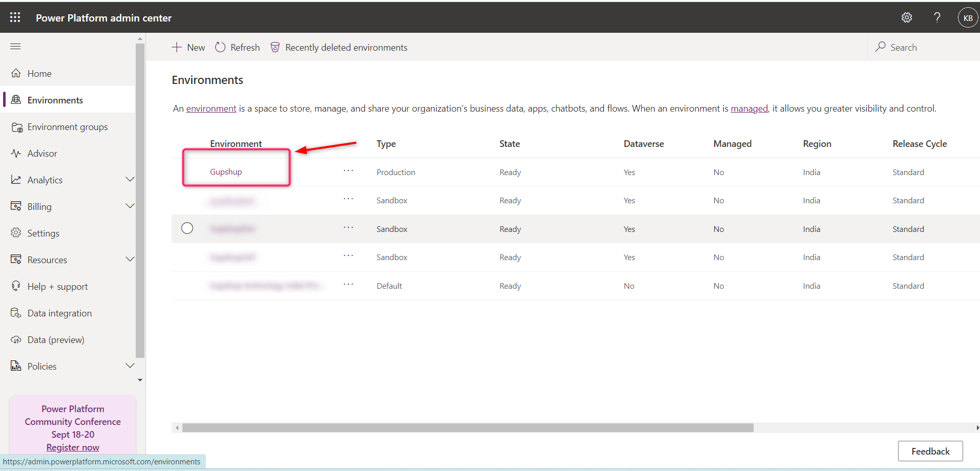The image size is (980, 471).
Task: Open more actions for Gupshup Production row
Action: coord(348,171)
